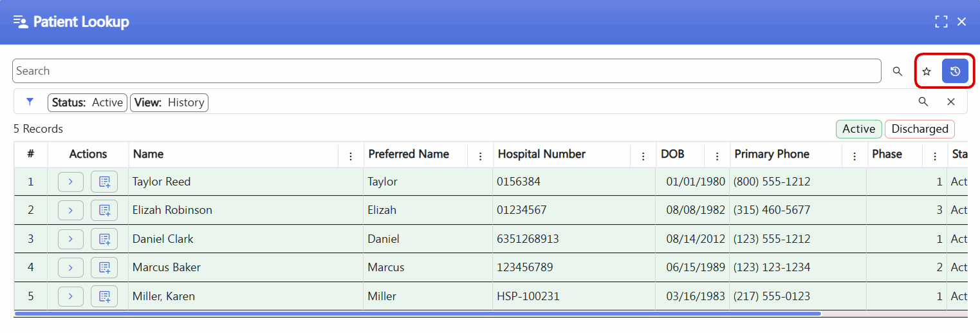Image resolution: width=980 pixels, height=333 pixels.
Task: Click the blue filter funnel icon
Action: point(30,102)
